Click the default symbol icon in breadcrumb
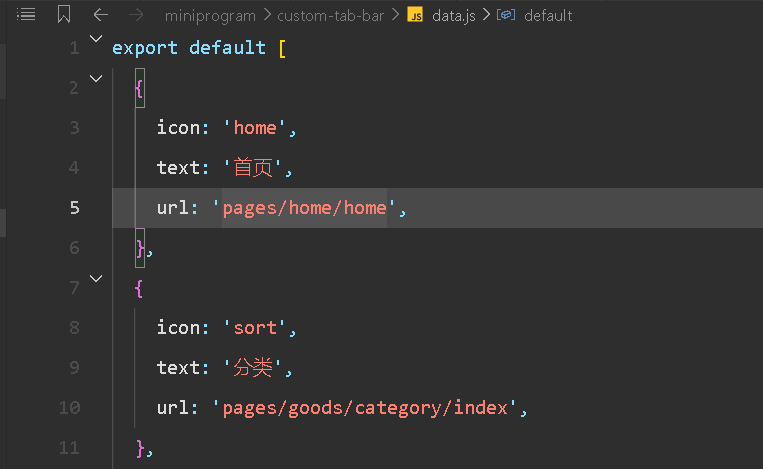The height and width of the screenshot is (469, 763). click(506, 15)
